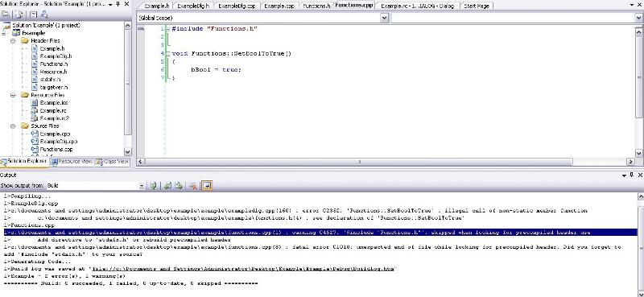Switch to the Class View tab

click(x=113, y=162)
